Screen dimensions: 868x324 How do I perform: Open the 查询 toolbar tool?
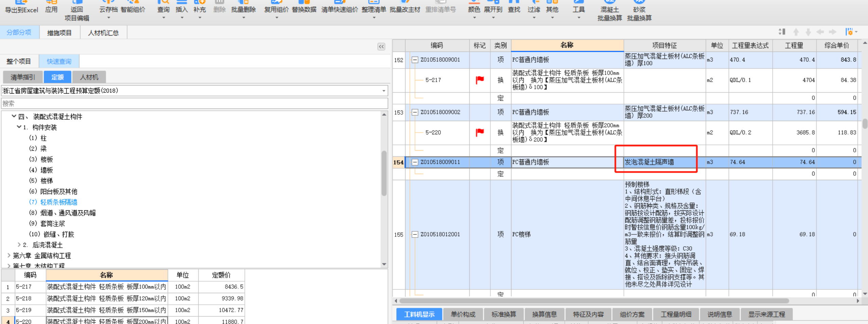(x=163, y=9)
